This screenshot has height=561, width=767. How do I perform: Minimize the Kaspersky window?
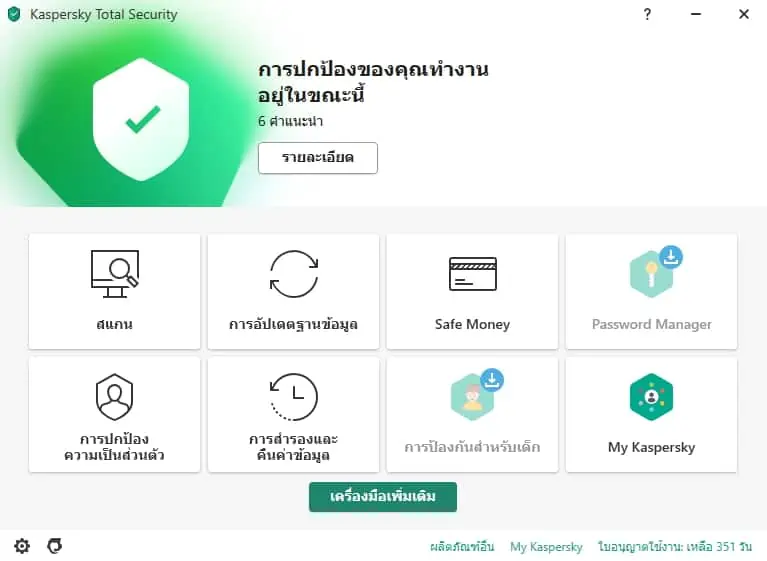click(x=696, y=14)
